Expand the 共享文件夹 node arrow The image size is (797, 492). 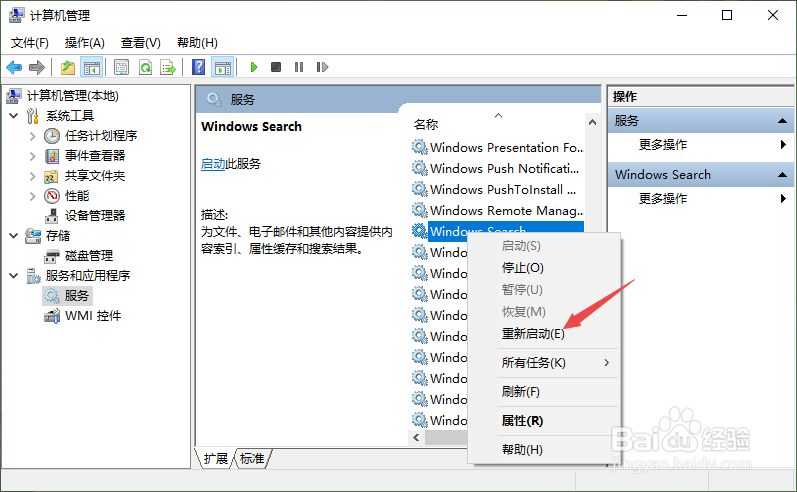pos(33,176)
